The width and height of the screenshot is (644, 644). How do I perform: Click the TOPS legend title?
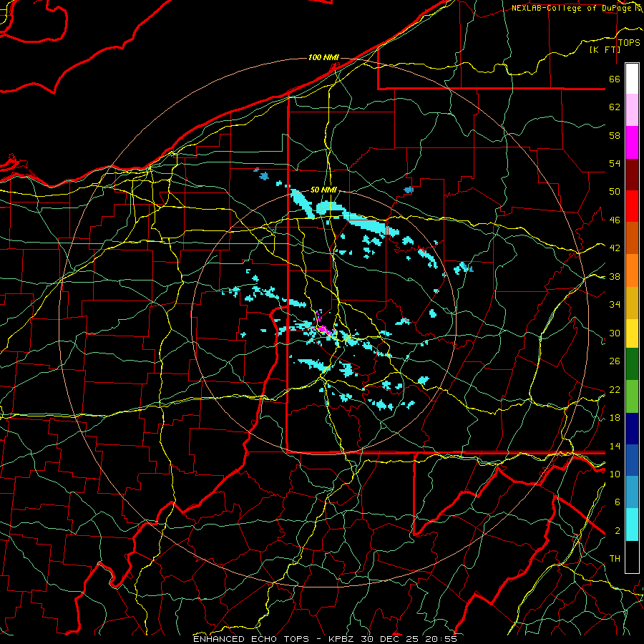629,43
